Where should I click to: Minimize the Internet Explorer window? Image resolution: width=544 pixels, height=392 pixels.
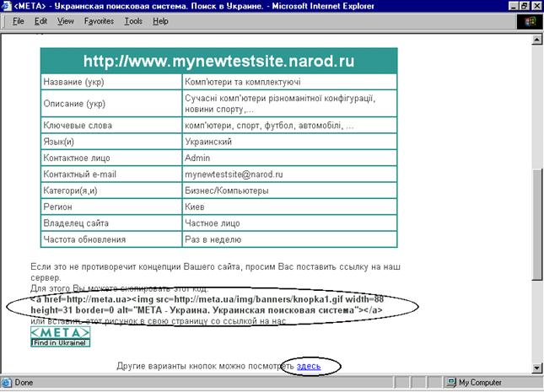click(x=514, y=6)
